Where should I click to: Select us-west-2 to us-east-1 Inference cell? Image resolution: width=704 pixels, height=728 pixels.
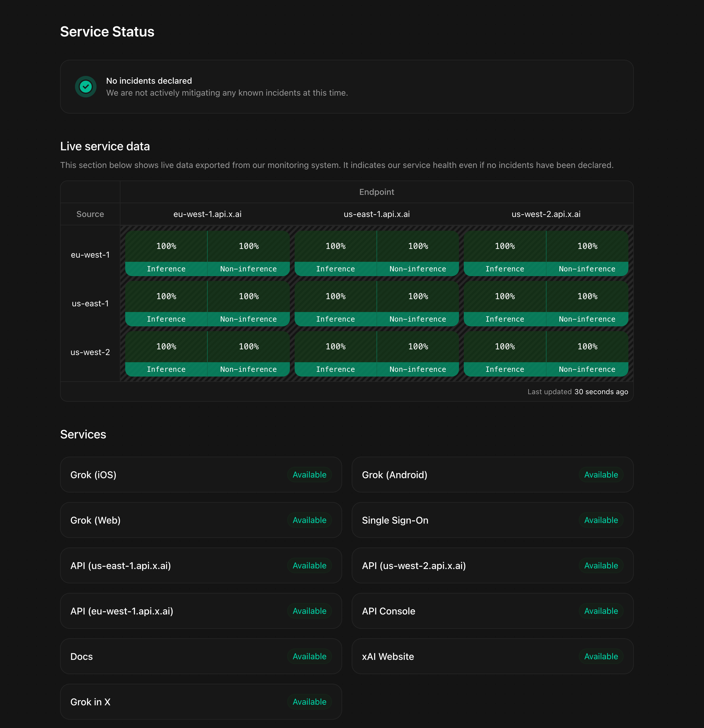336,354
